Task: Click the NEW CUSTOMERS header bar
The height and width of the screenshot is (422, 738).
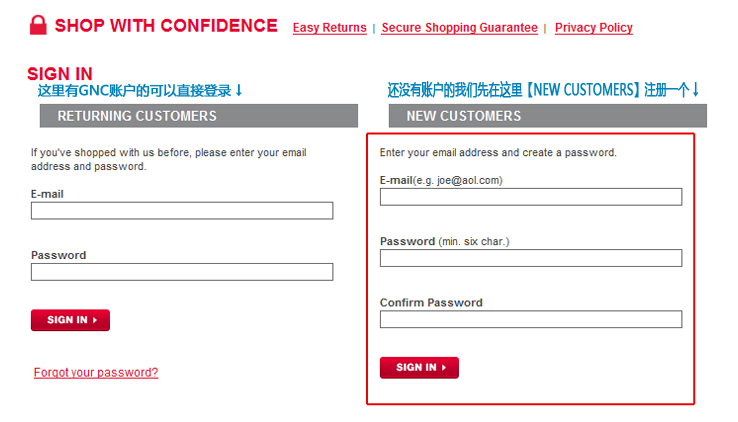Action: tap(548, 116)
